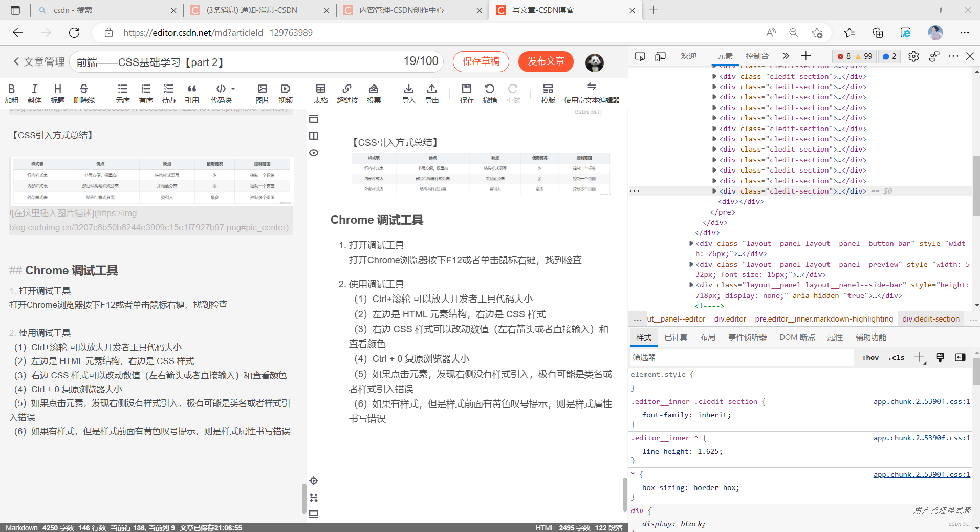Viewport: 980px width, 532px height.
Task: Insert unordered list (无序)
Action: point(123,94)
